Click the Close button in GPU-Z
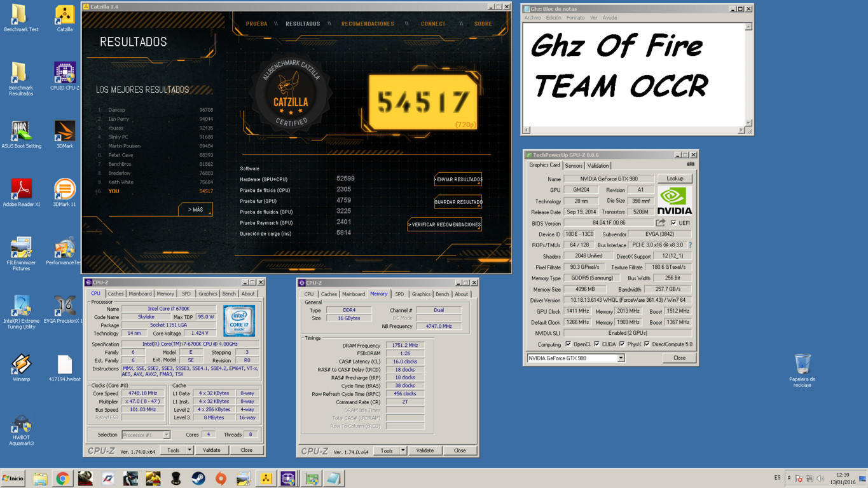This screenshot has height=488, width=868. 679,358
